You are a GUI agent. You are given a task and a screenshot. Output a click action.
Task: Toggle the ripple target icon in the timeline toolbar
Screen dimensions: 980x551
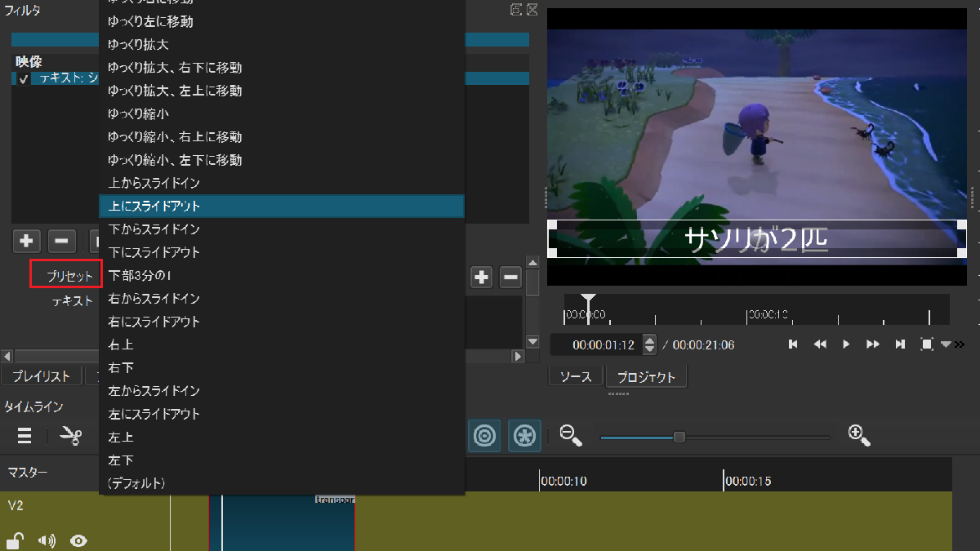(x=485, y=436)
